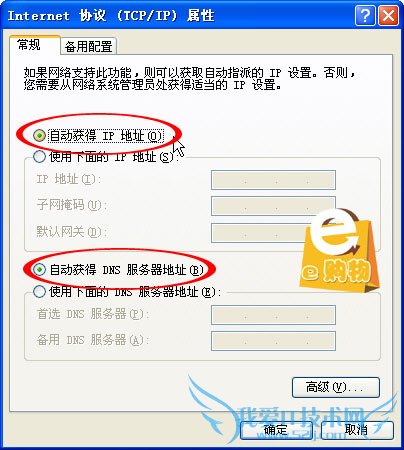Click the dialog title bar text
This screenshot has width=404, height=450.
tap(111, 15)
